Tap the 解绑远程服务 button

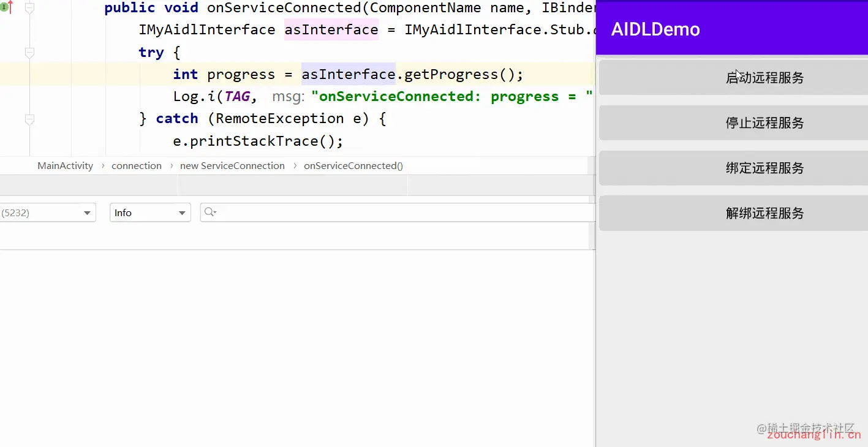coord(733,213)
